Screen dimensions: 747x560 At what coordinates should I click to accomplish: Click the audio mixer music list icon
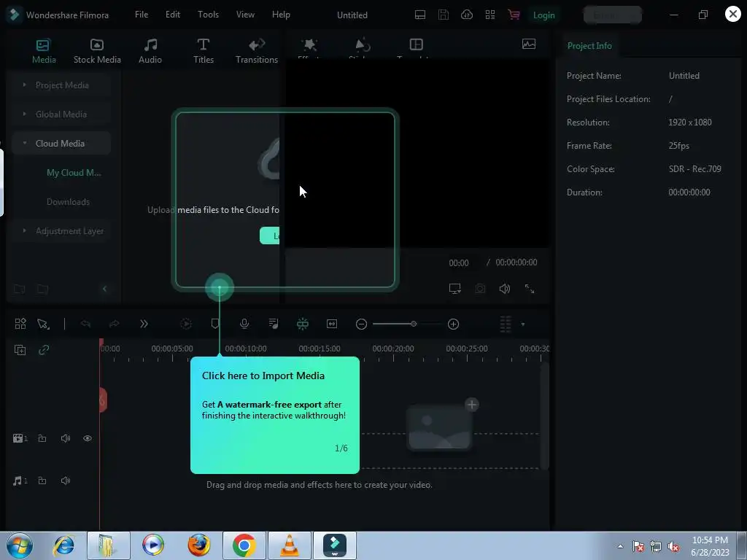[274, 324]
